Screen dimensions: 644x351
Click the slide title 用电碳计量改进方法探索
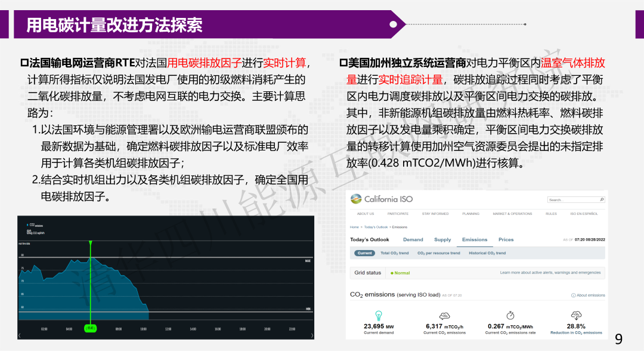(x=114, y=25)
